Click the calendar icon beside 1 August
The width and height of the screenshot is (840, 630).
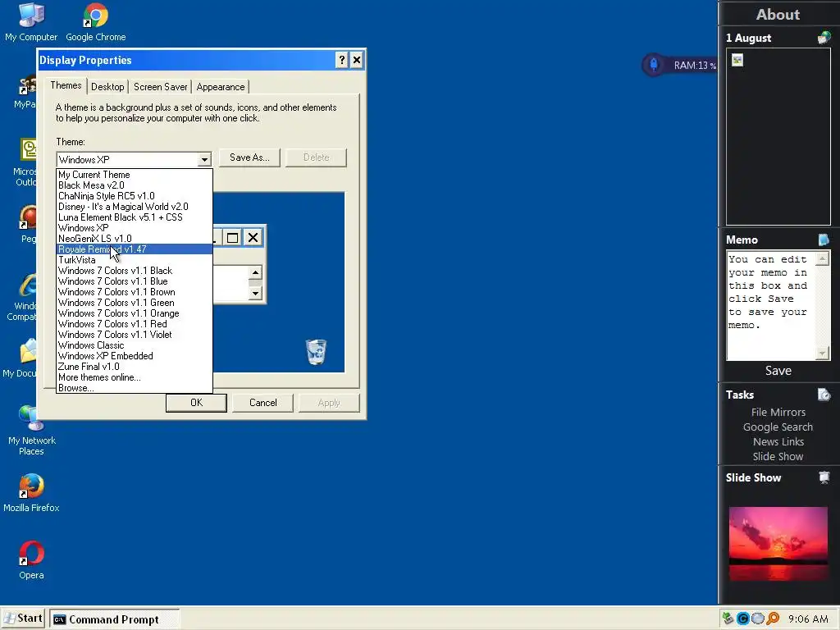(824, 38)
